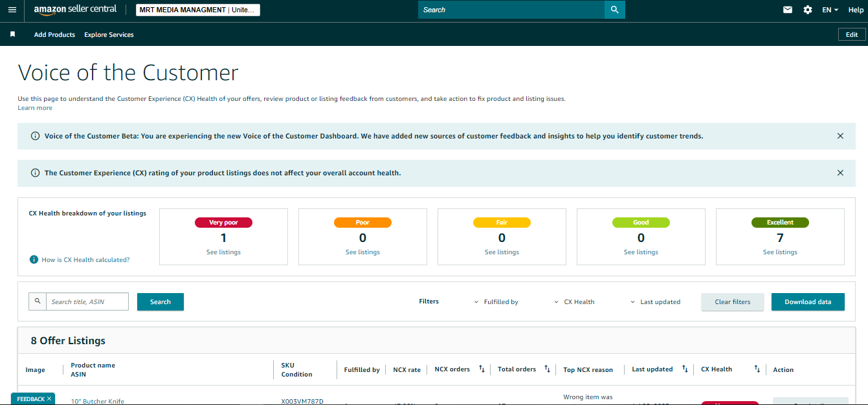868x405 pixels.
Task: Open the hamburger navigation menu
Action: [12, 10]
